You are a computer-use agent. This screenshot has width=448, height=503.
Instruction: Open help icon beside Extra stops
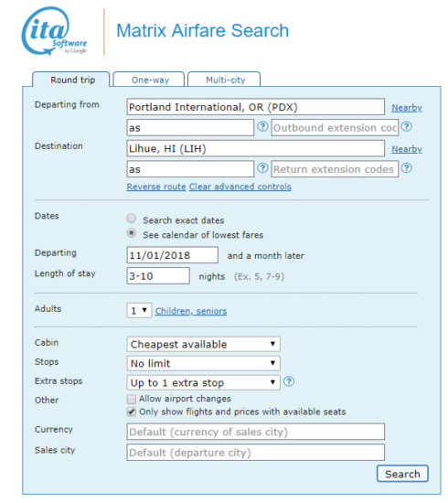(289, 381)
